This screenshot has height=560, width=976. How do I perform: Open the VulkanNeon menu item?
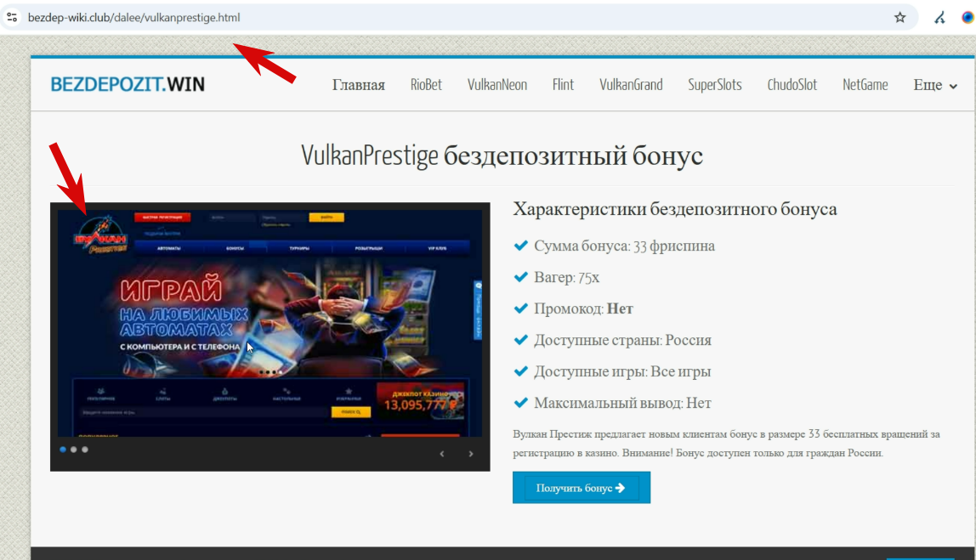coord(497,85)
